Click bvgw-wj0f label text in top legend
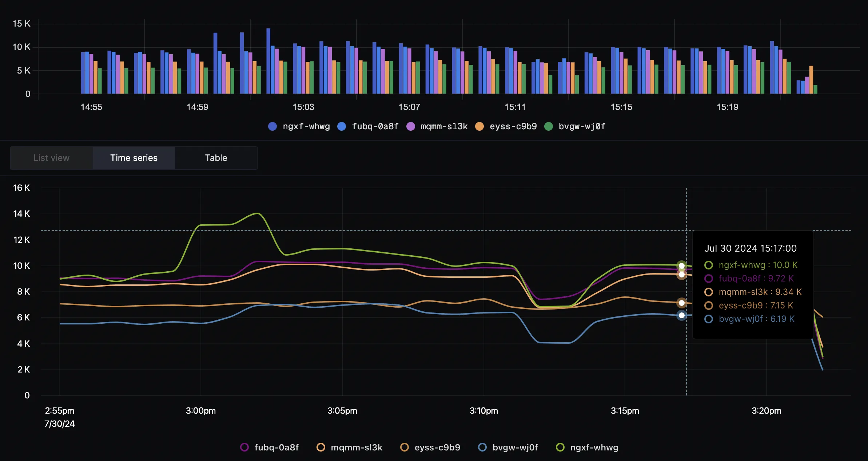The height and width of the screenshot is (461, 868). (582, 126)
